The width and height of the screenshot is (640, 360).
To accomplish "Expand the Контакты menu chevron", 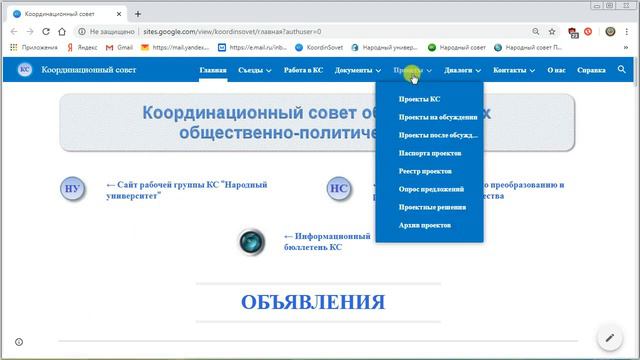I will tap(532, 71).
